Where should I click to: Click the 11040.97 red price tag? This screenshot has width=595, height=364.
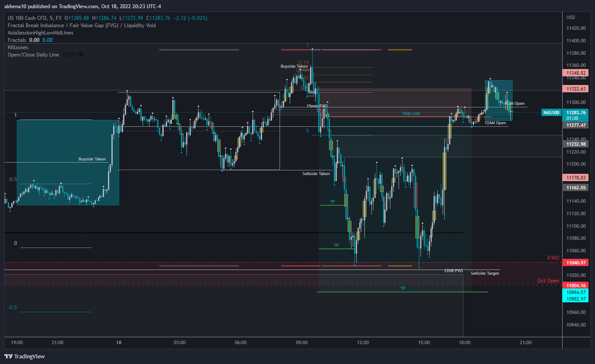point(576,263)
